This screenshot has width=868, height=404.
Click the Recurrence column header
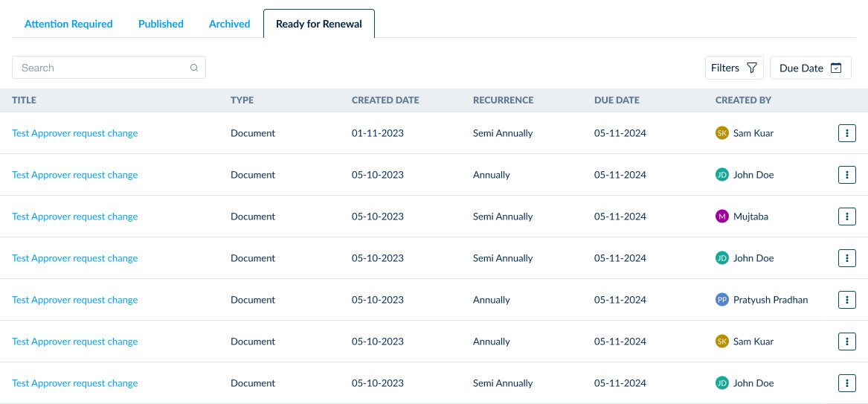click(x=503, y=100)
